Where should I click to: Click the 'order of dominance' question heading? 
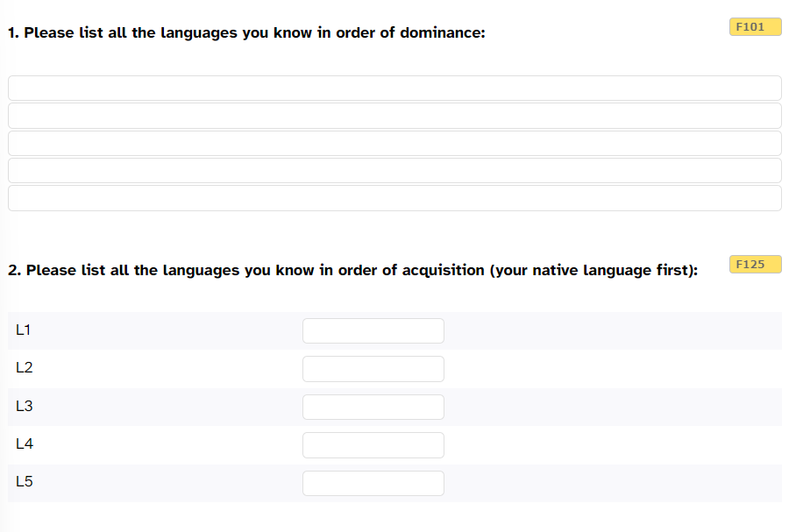click(246, 32)
